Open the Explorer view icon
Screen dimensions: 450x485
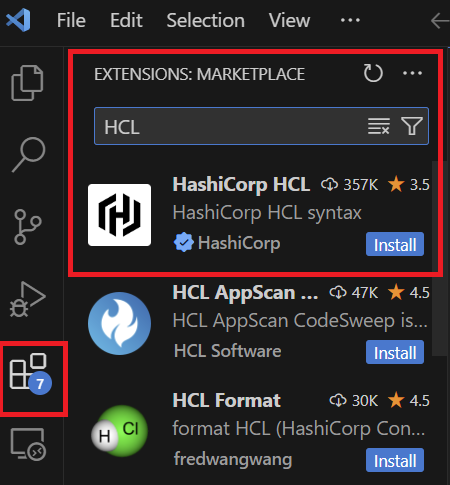(27, 83)
